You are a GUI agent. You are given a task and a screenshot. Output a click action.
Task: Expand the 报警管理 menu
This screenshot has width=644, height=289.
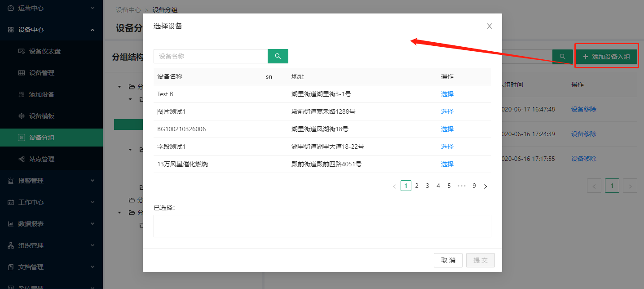pyautogui.click(x=51, y=181)
